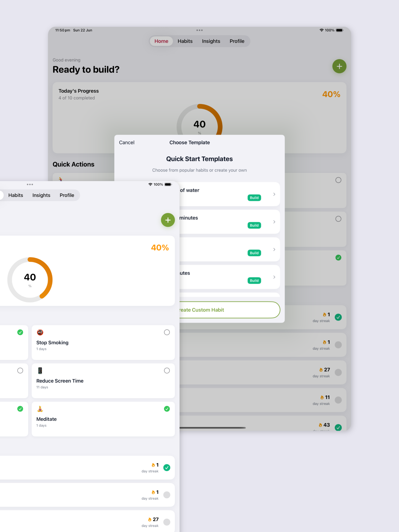Image resolution: width=399 pixels, height=532 pixels.
Task: Toggle the cut-off card's check left of Stop Smoking
Action: pos(20,332)
